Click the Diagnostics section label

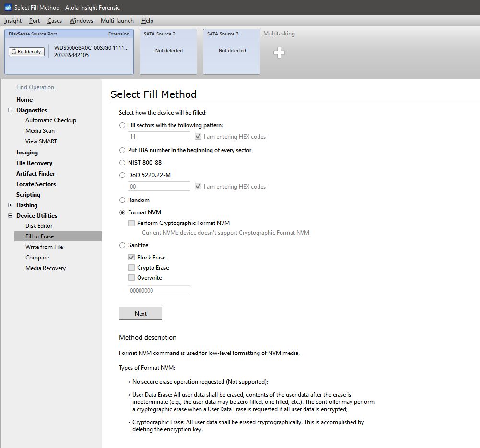click(x=32, y=110)
